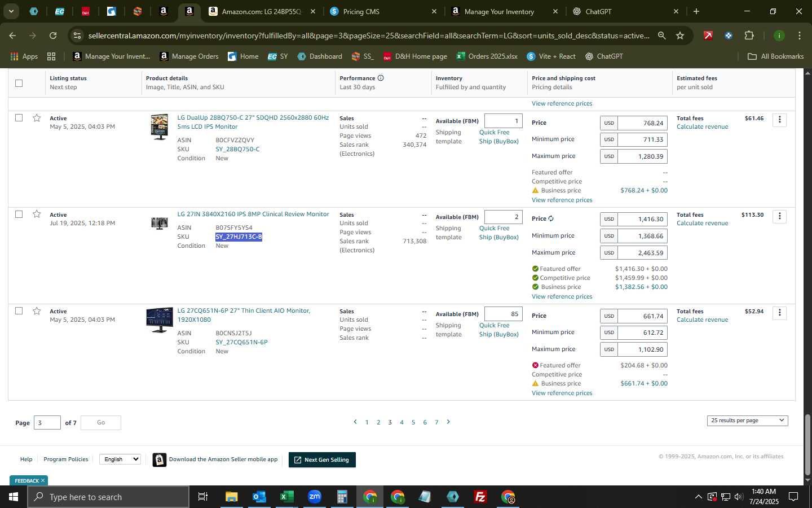Click the taskbar search box
Screen dimensions: 812x508
(x=108, y=497)
